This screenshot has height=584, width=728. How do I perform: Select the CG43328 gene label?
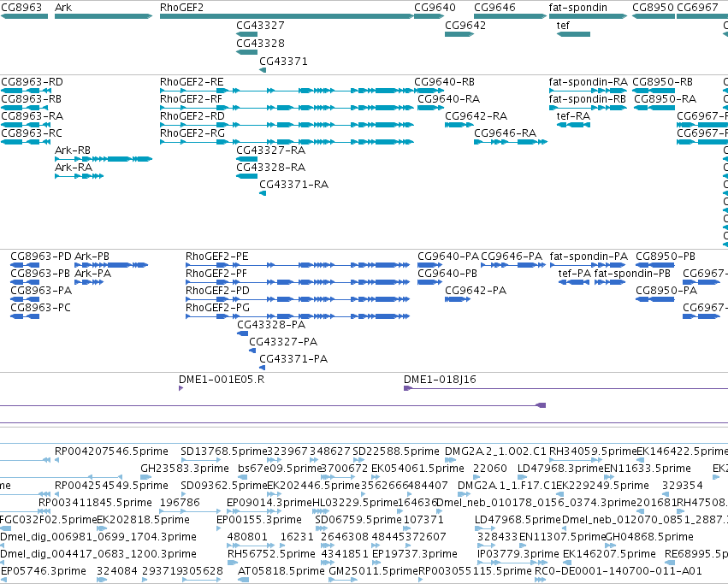coord(260,43)
